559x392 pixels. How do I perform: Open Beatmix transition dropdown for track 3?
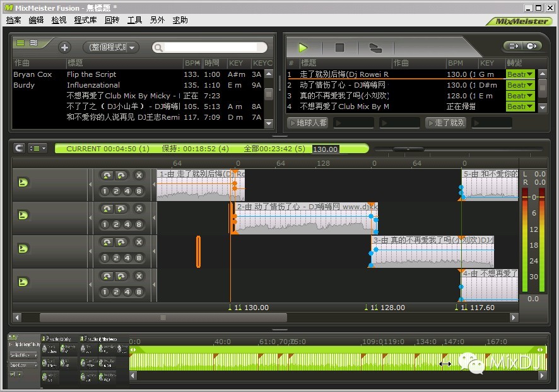(x=520, y=95)
